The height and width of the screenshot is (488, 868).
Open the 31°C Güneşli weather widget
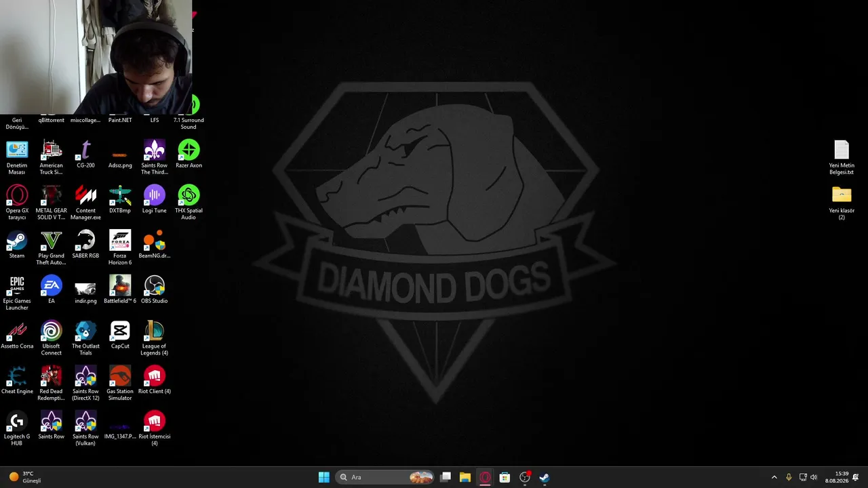pyautogui.click(x=24, y=477)
